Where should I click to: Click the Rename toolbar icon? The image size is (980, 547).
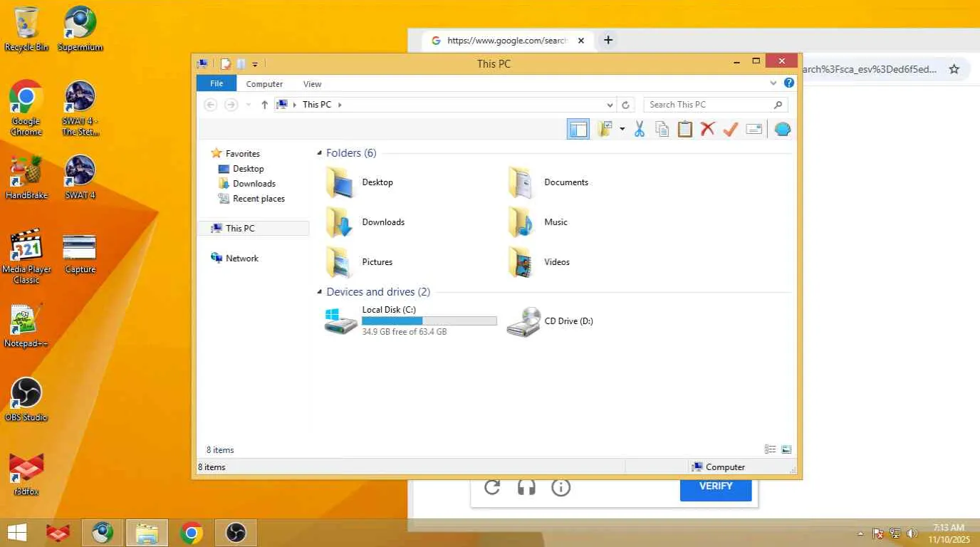[754, 129]
